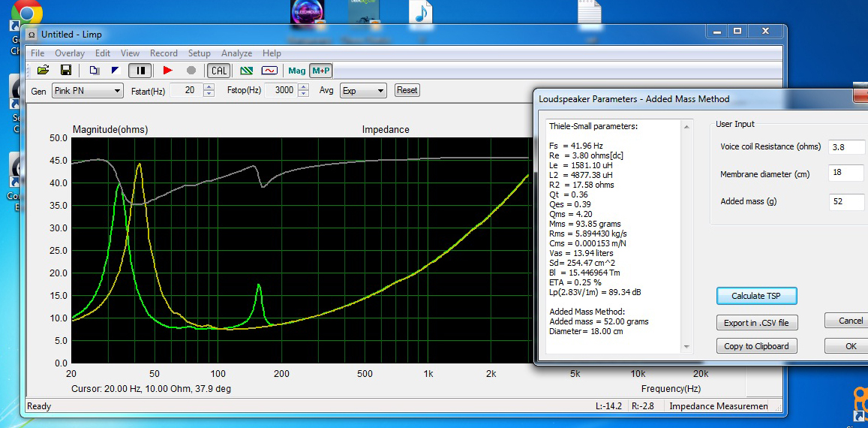Select the 'Mms = 93.85 grams' line
Viewport: 868px width, 428px height.
[x=584, y=224]
